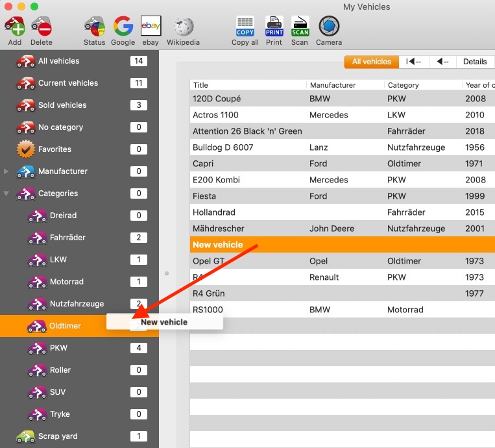
Task: Select the 120D Coupé row
Action: [x=343, y=99]
